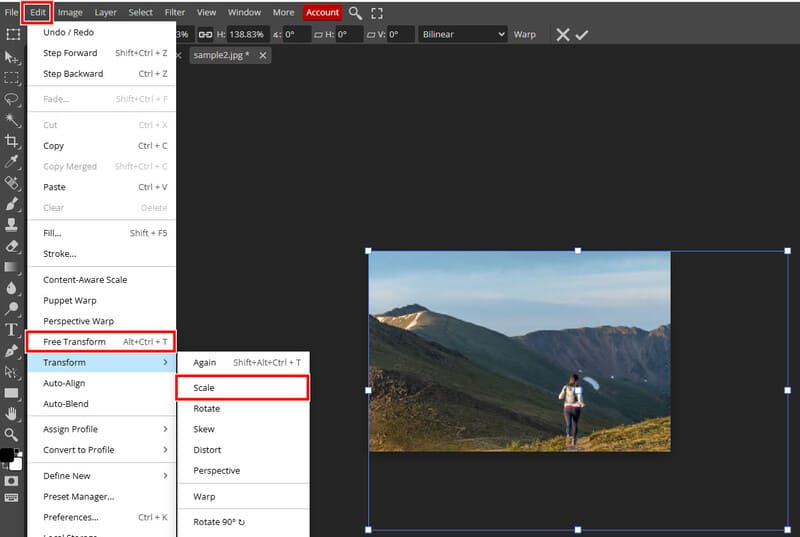Viewport: 800px width, 537px height.
Task: Expand the Transform submenu entry
Action: (x=102, y=362)
